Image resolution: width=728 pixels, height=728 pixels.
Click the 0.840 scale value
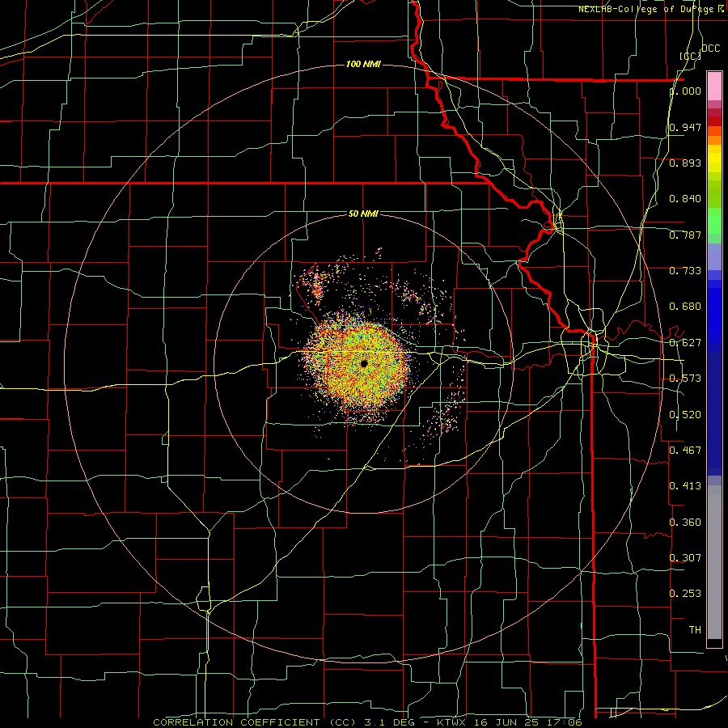click(685, 199)
